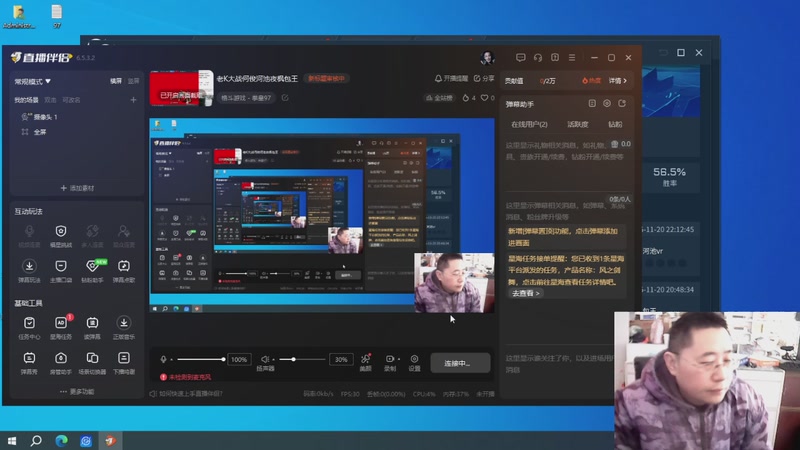Adjust speaker volume slider
Screen dimensions: 800x450
[302, 360]
